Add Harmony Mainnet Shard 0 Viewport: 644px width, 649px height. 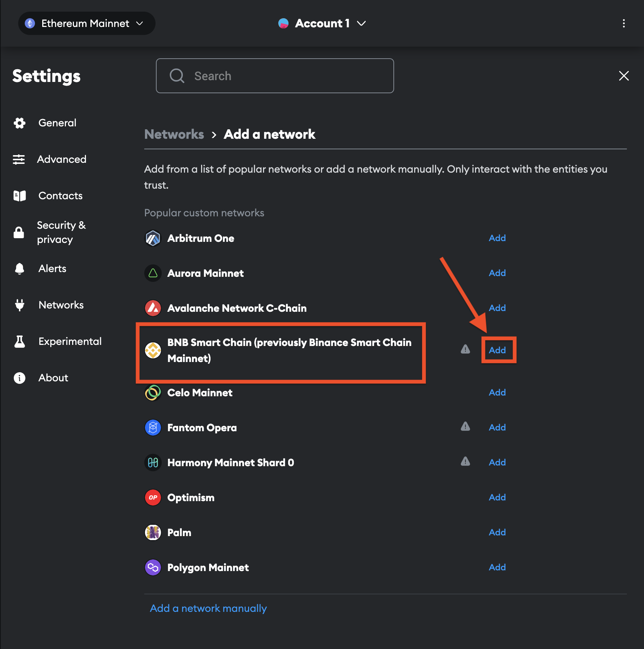497,462
